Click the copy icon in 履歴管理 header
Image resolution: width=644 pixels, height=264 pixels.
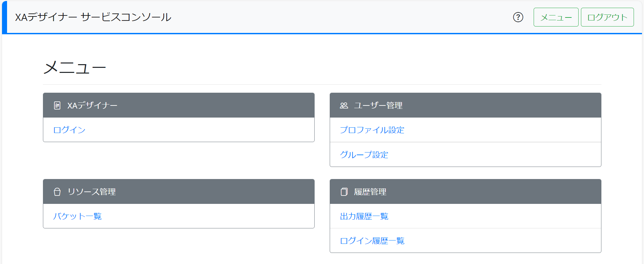[344, 192]
